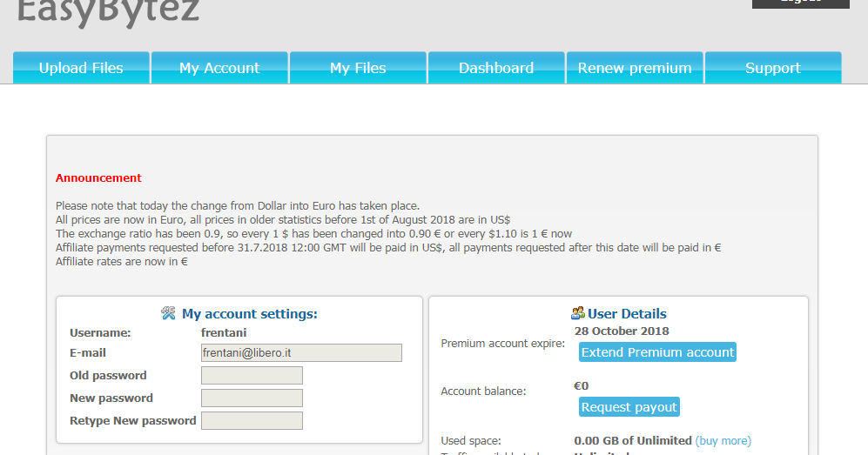
Task: Click the Account balance label
Action: click(483, 391)
